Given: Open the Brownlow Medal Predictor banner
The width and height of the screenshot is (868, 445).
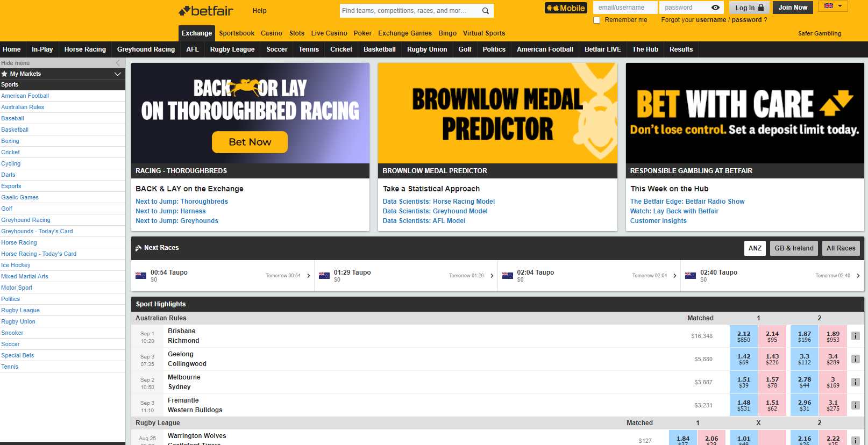Looking at the screenshot, I should tap(497, 113).
